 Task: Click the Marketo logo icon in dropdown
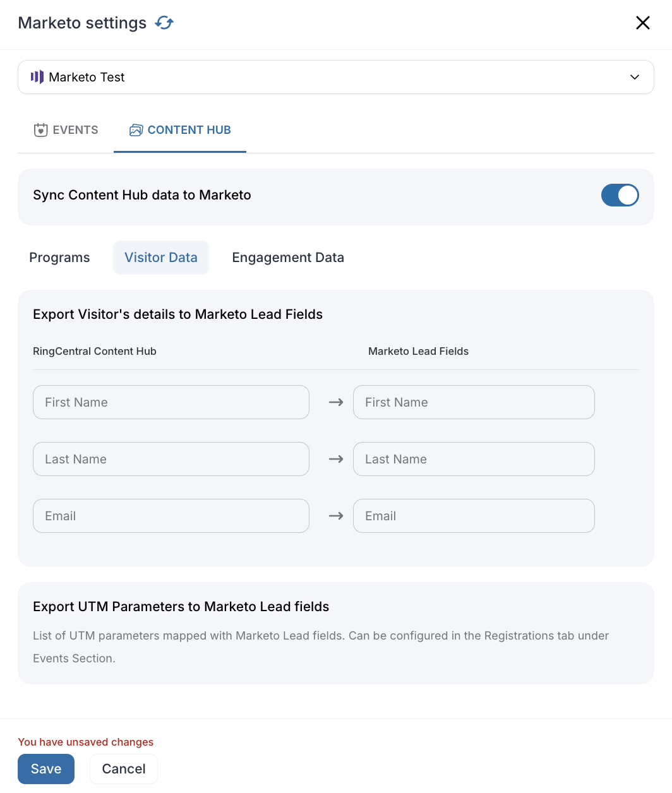[x=37, y=77]
